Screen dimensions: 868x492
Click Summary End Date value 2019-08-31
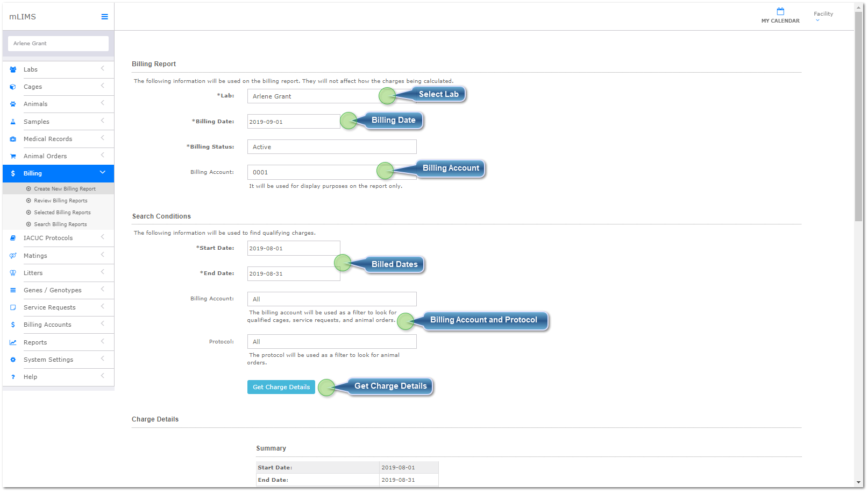(x=398, y=480)
